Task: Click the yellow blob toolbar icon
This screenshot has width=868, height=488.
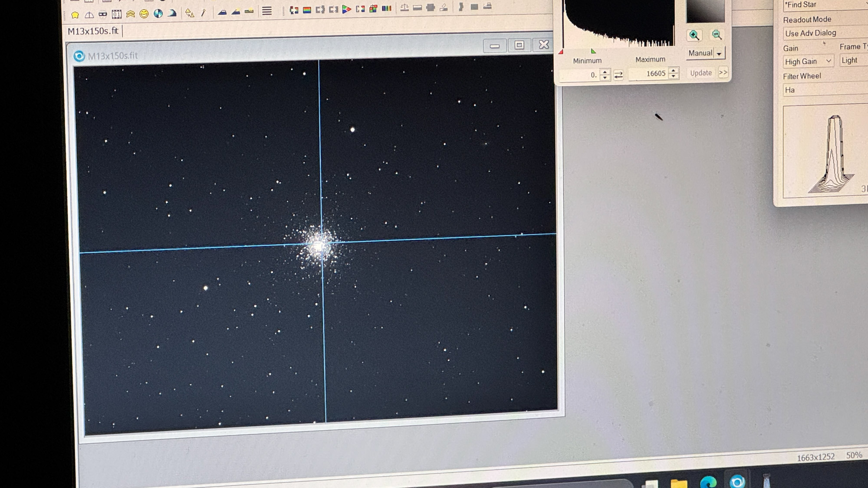Action: click(75, 15)
